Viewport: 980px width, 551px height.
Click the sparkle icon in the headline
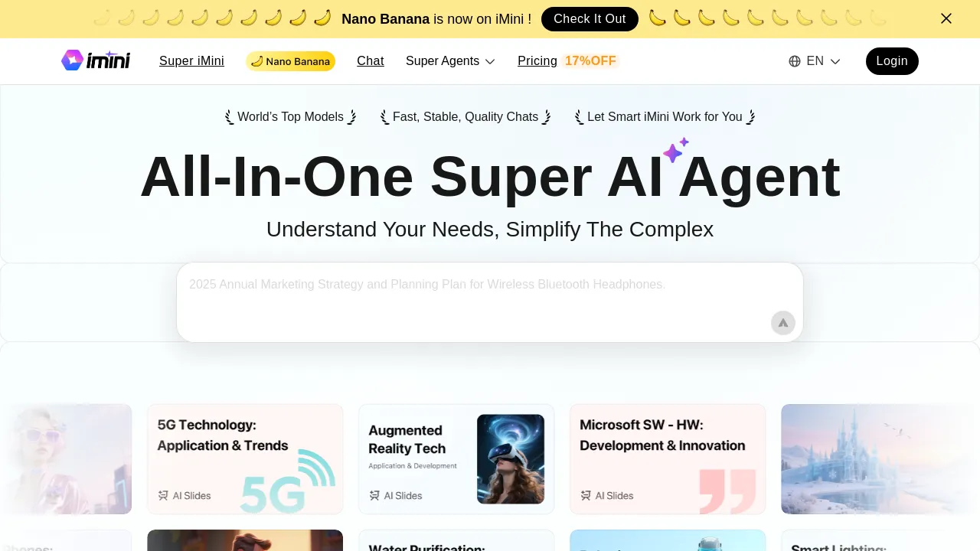pyautogui.click(x=675, y=150)
